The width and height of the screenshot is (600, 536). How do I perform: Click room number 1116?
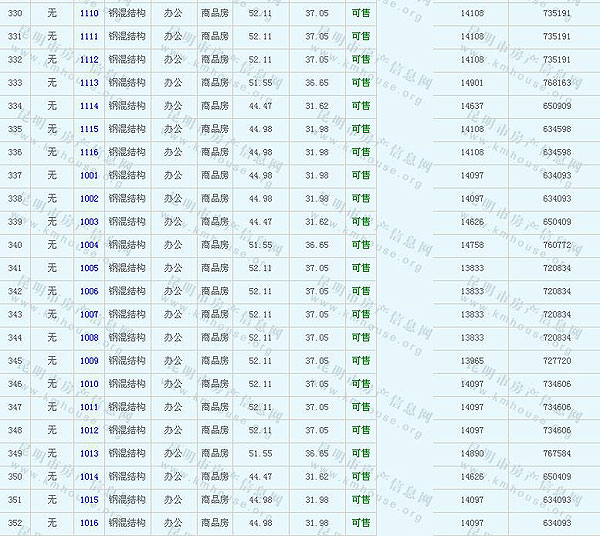click(x=89, y=152)
